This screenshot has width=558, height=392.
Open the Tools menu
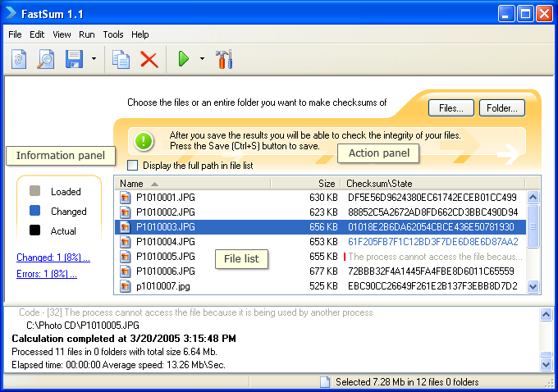[113, 34]
